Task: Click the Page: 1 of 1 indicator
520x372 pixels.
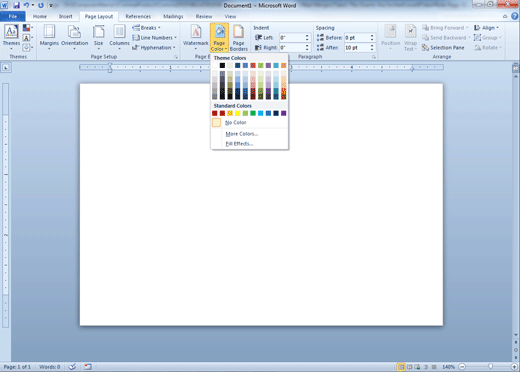Action: pos(17,367)
